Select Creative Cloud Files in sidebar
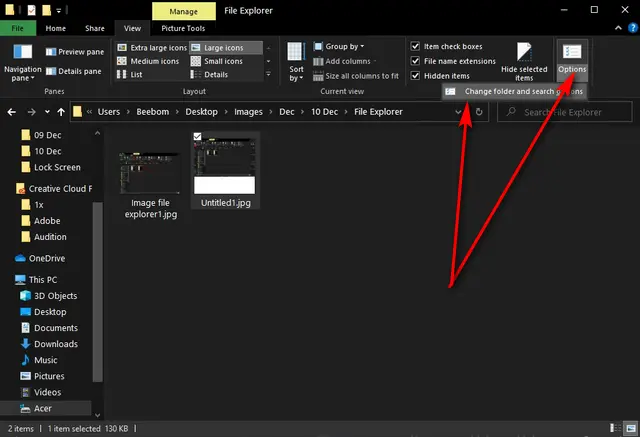 54,189
